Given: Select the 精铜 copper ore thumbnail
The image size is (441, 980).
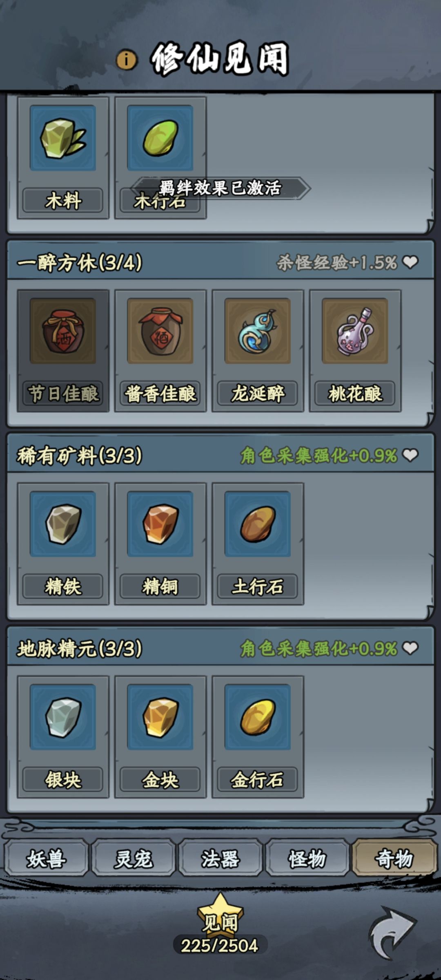Looking at the screenshot, I should [x=160, y=524].
